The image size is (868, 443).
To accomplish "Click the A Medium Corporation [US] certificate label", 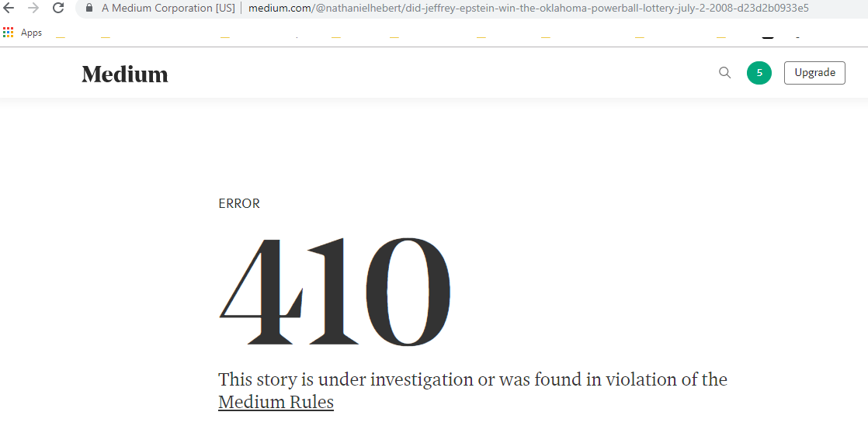I will pyautogui.click(x=168, y=9).
